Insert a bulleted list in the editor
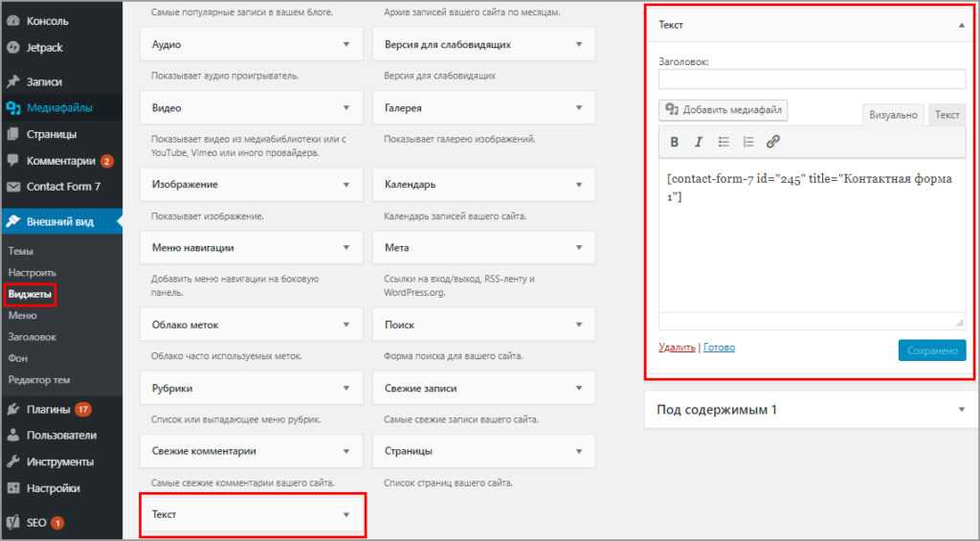 point(724,142)
